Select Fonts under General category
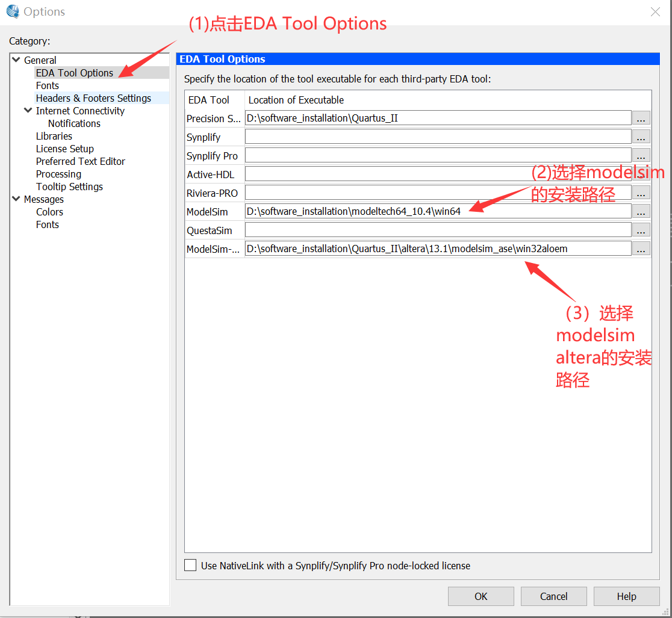This screenshot has width=672, height=618. click(48, 85)
